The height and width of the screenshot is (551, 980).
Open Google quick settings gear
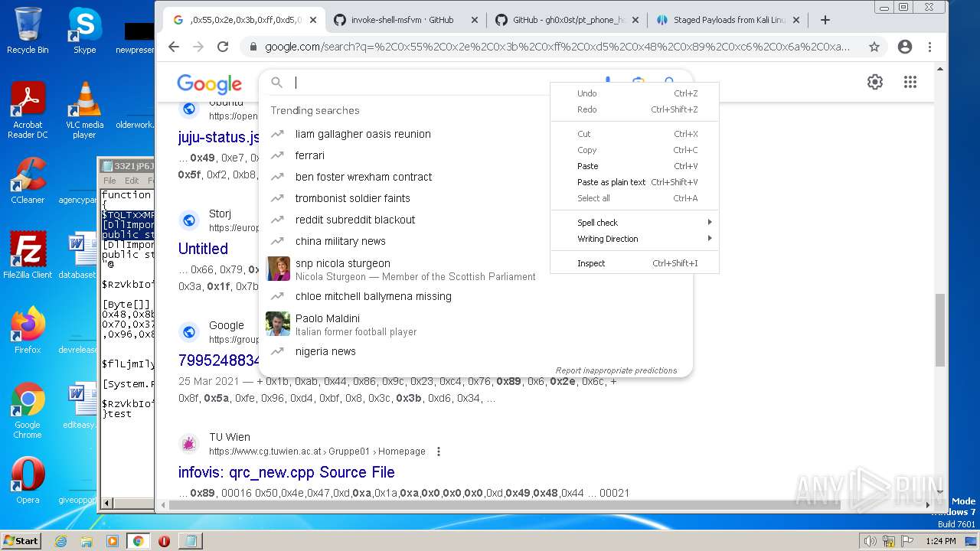(875, 82)
